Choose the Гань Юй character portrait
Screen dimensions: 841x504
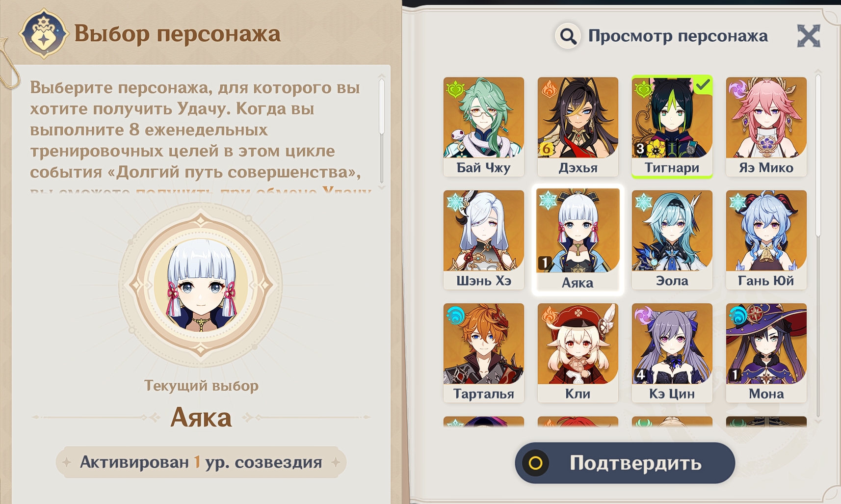point(766,240)
